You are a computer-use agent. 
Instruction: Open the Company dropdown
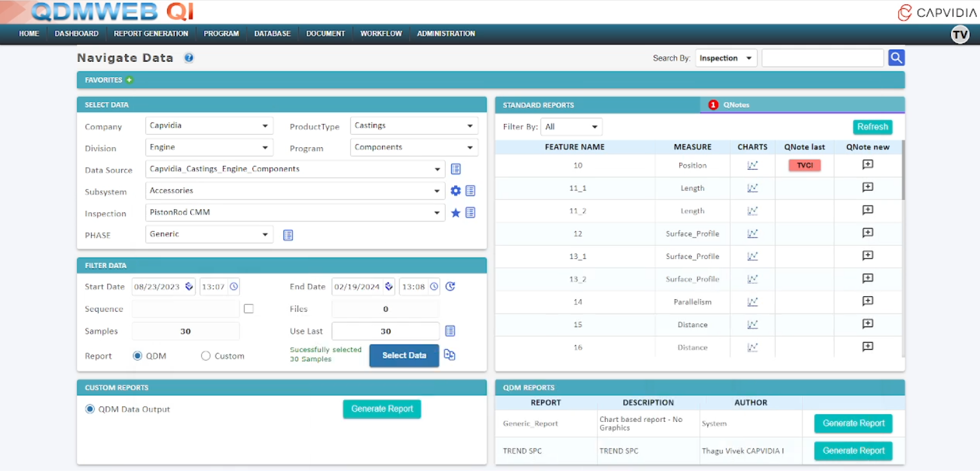(x=209, y=126)
